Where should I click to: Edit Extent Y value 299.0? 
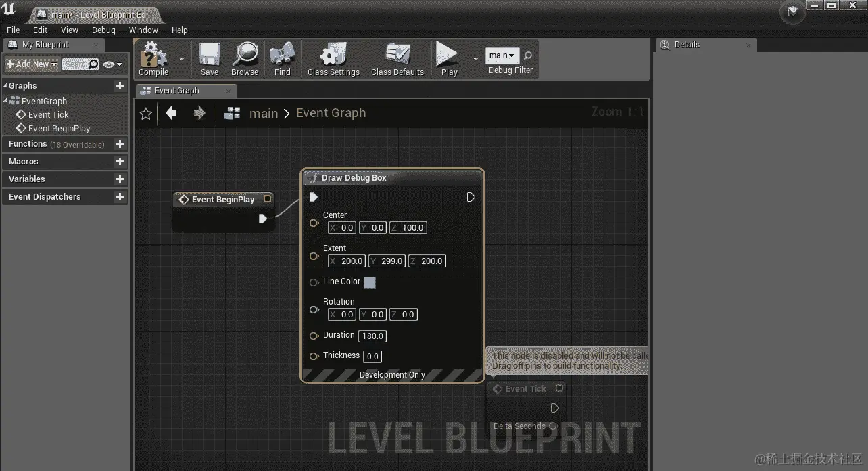387,261
